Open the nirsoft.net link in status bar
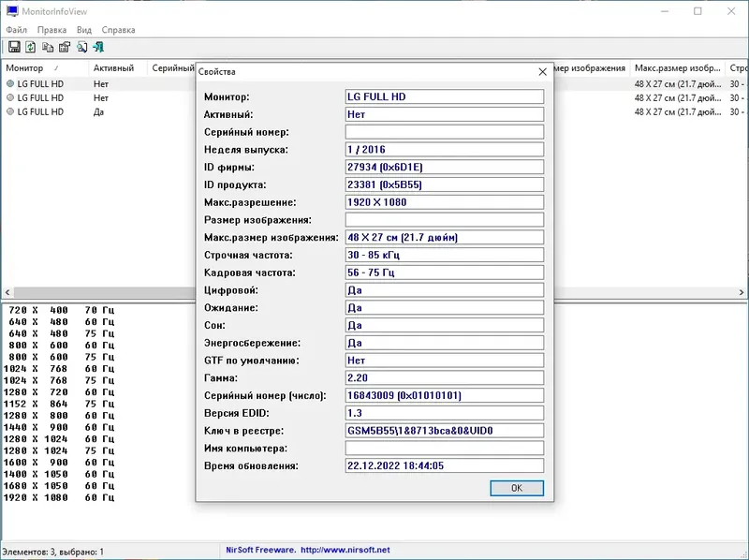Screen dimensions: 749x560 345,550
